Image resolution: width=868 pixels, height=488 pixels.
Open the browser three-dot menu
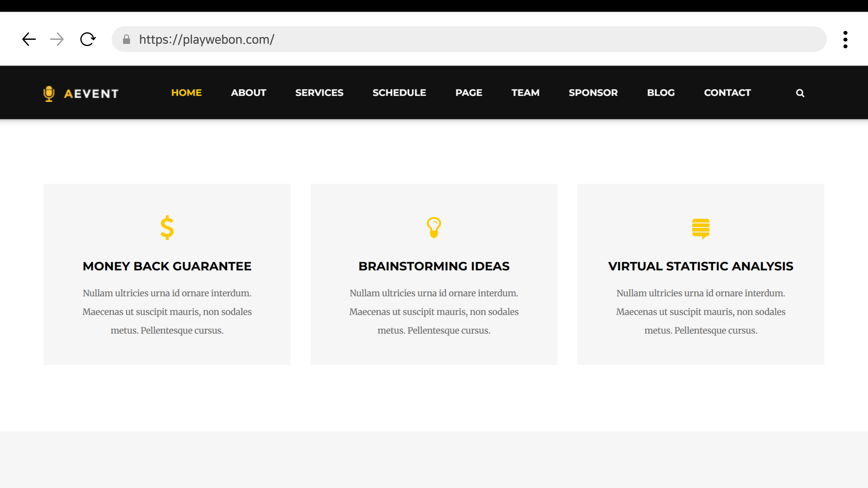(845, 40)
